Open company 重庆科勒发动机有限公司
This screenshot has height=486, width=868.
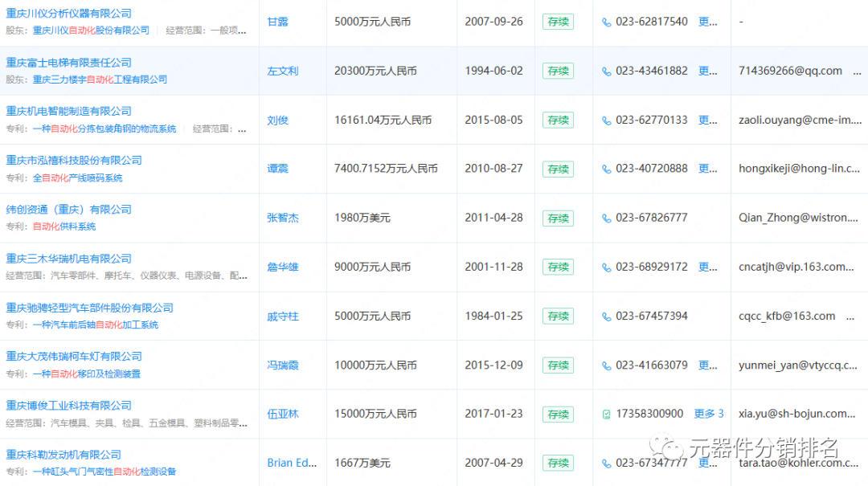pos(63,455)
